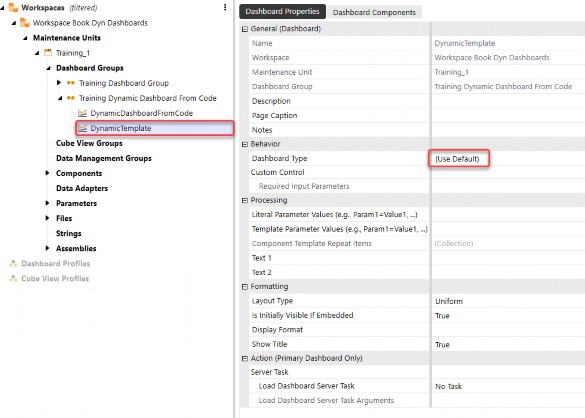Screen dimensions: 585x418
Task: Select the Dashboard Properties tab
Action: click(x=282, y=12)
